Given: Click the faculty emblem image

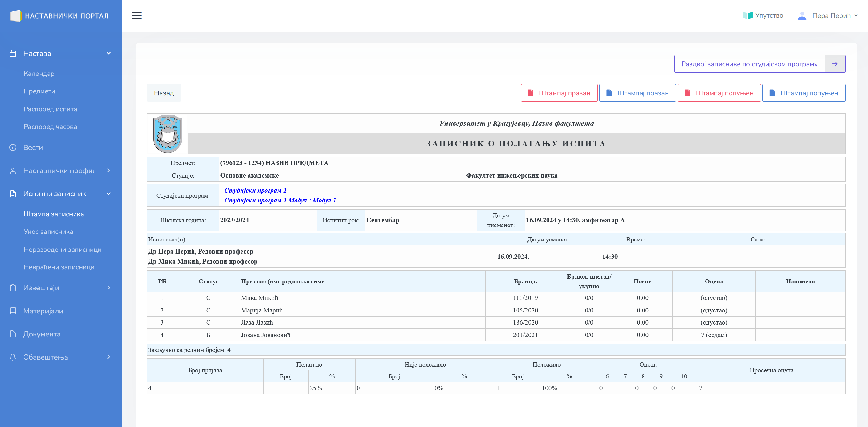Looking at the screenshot, I should [168, 133].
